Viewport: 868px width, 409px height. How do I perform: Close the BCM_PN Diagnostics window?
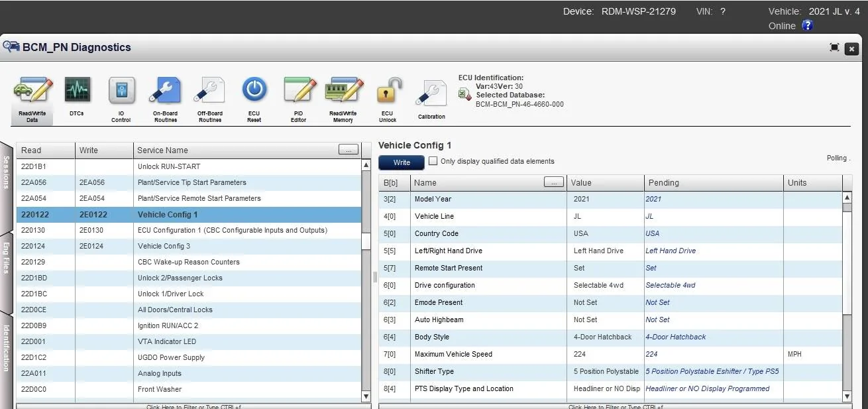pyautogui.click(x=852, y=48)
